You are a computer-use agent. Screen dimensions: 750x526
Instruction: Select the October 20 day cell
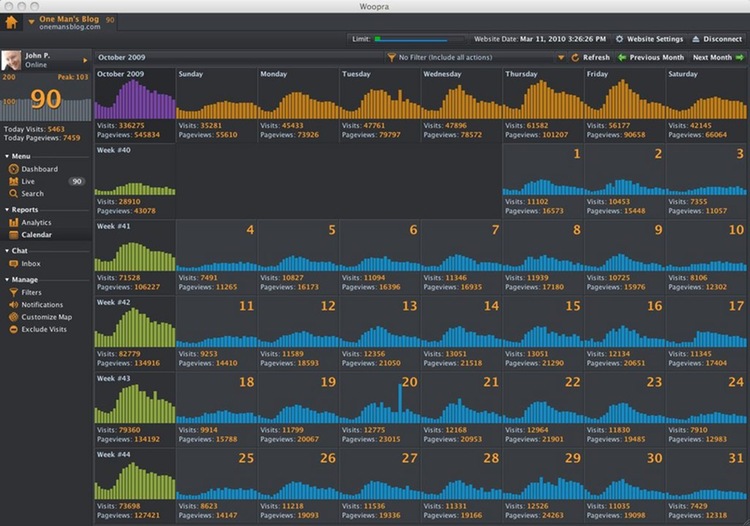tap(380, 409)
